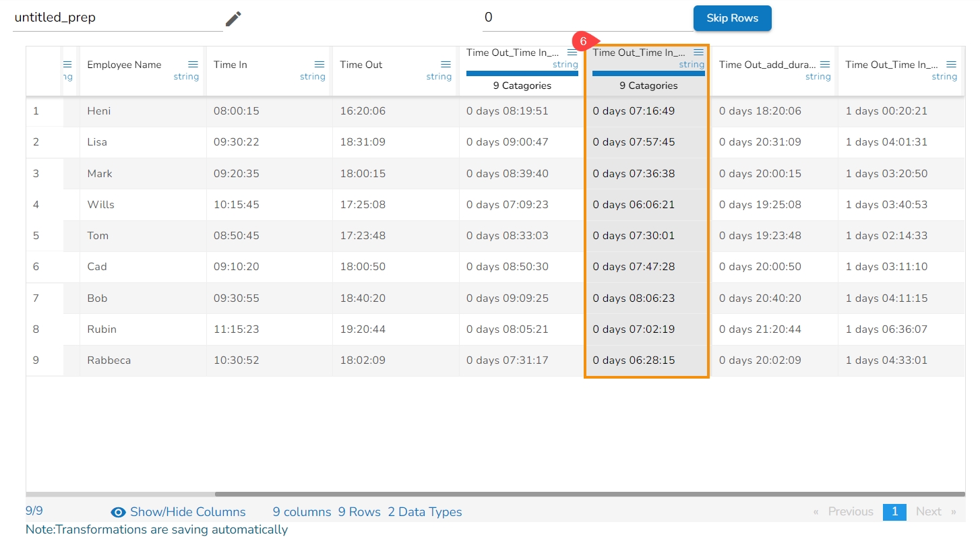Viewport: 980px width, 543px height.
Task: Open Time Out_add_dura column menu icon
Action: [825, 65]
